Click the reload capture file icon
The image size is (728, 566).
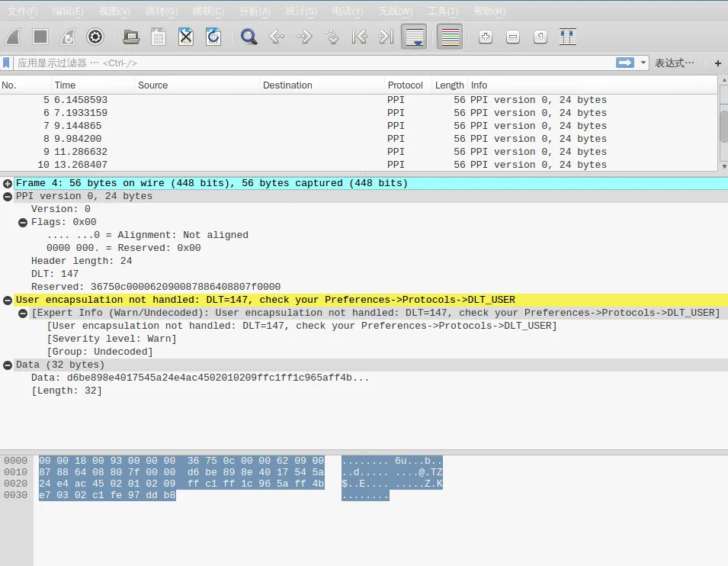213,37
